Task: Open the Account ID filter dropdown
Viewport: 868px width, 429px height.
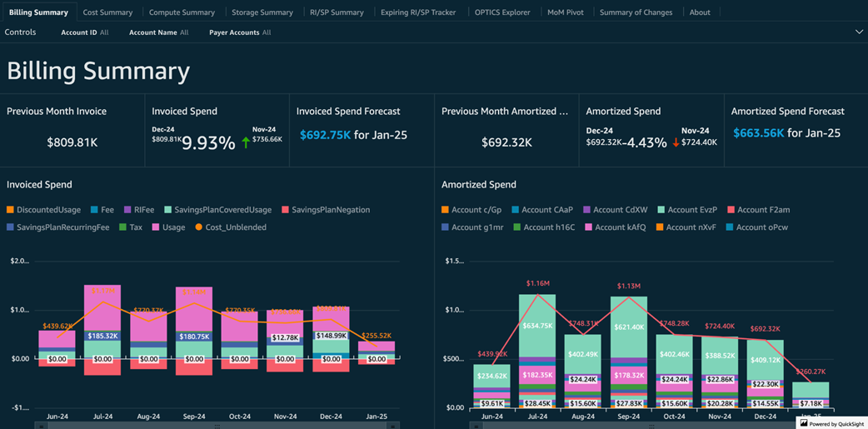Action: (84, 32)
